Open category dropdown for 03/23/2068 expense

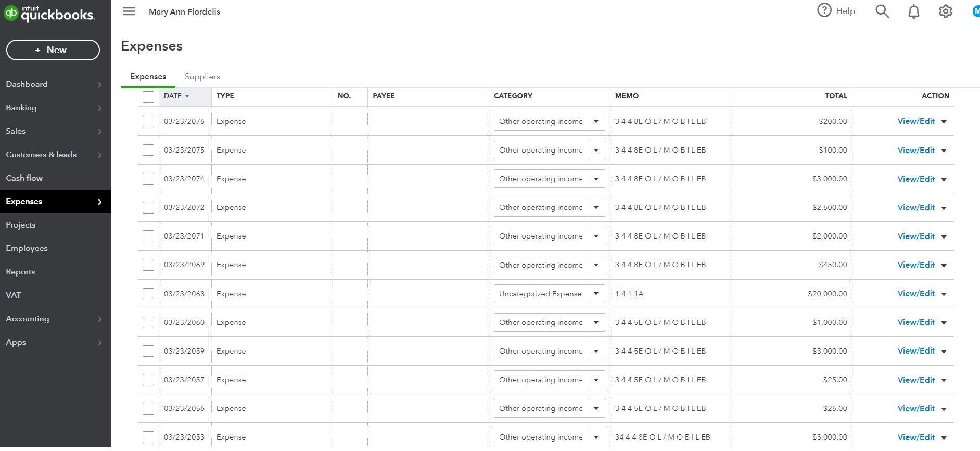[596, 294]
